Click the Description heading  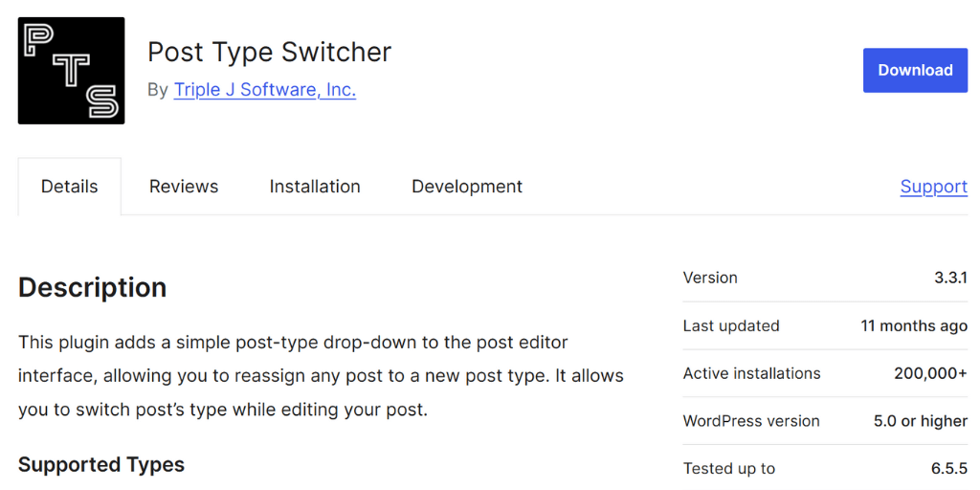[93, 287]
